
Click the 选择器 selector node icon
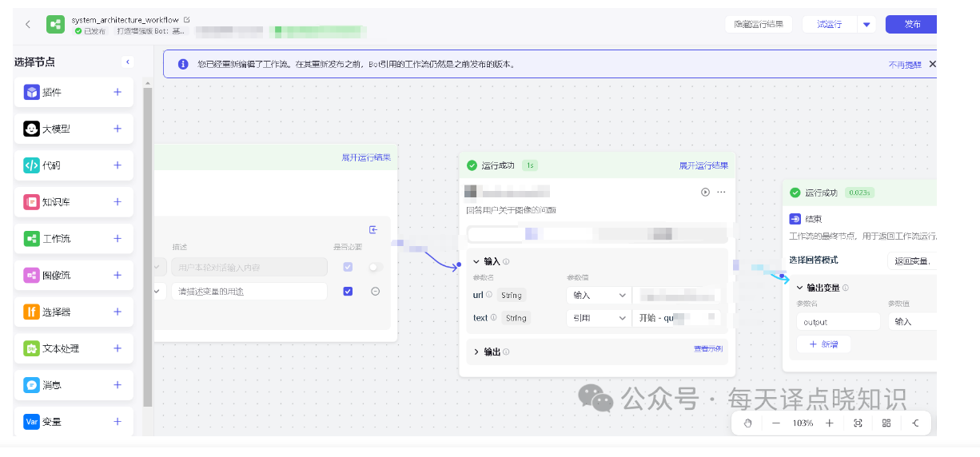[x=31, y=312]
